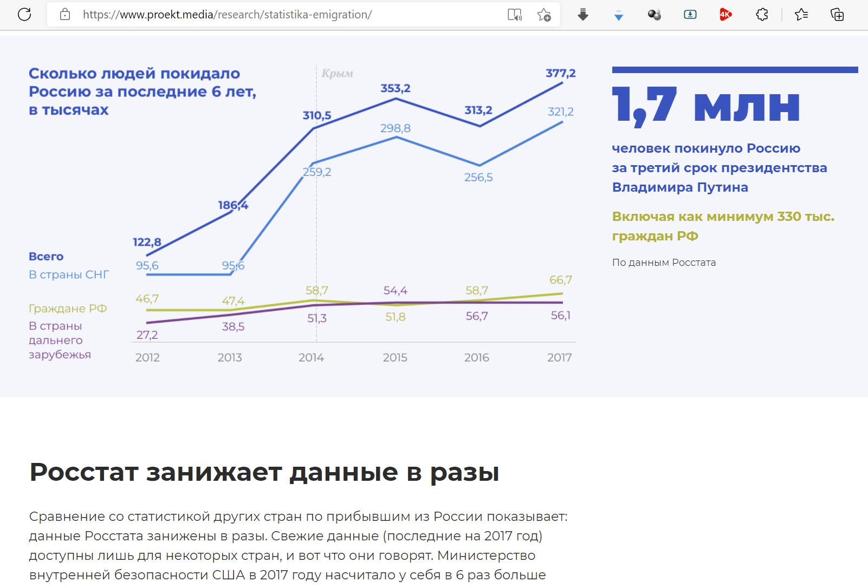Click the 2015 axis label
Screen dimensions: 868x588
coord(395,358)
